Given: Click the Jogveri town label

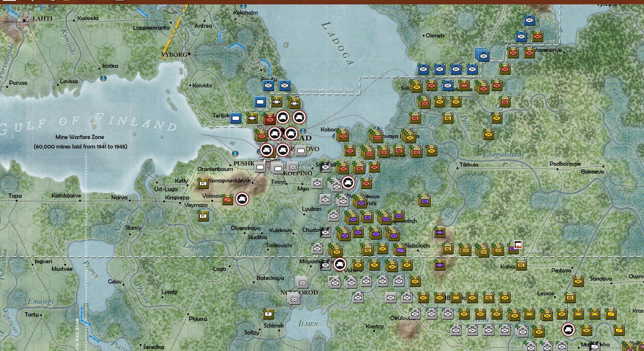Looking at the screenshot, I should click(43, 262).
